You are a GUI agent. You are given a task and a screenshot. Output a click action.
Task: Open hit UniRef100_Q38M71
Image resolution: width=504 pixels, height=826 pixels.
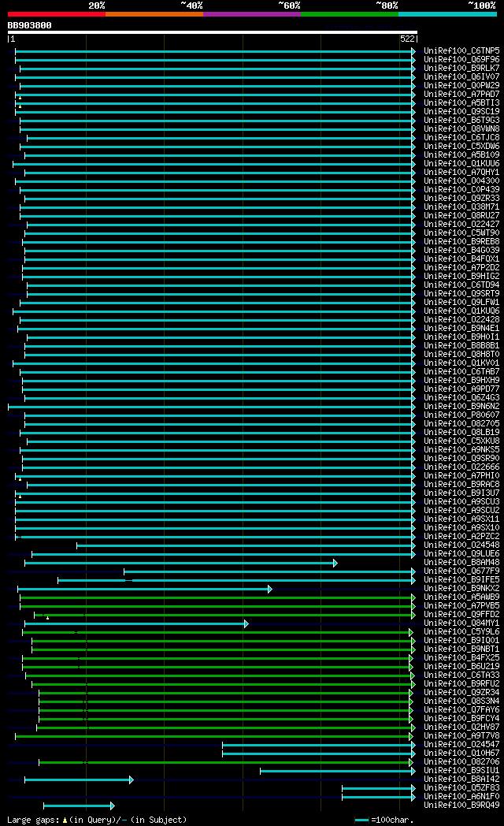coord(461,207)
